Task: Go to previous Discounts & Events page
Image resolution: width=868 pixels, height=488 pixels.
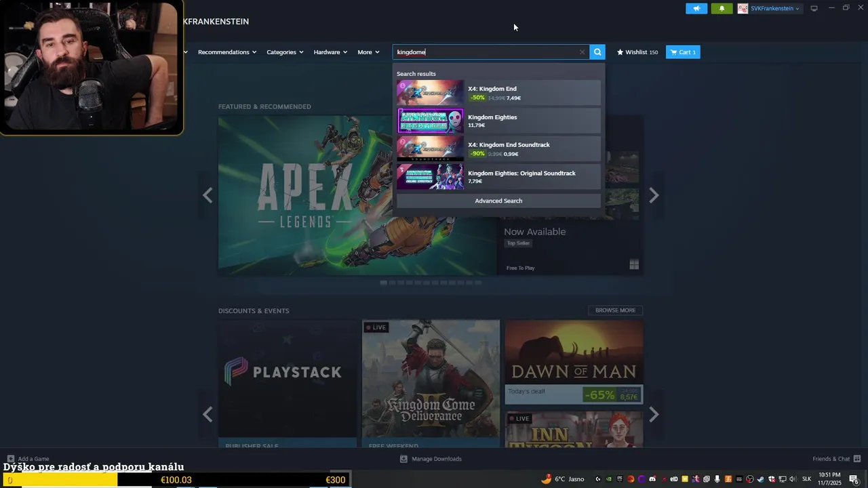Action: pos(208,414)
